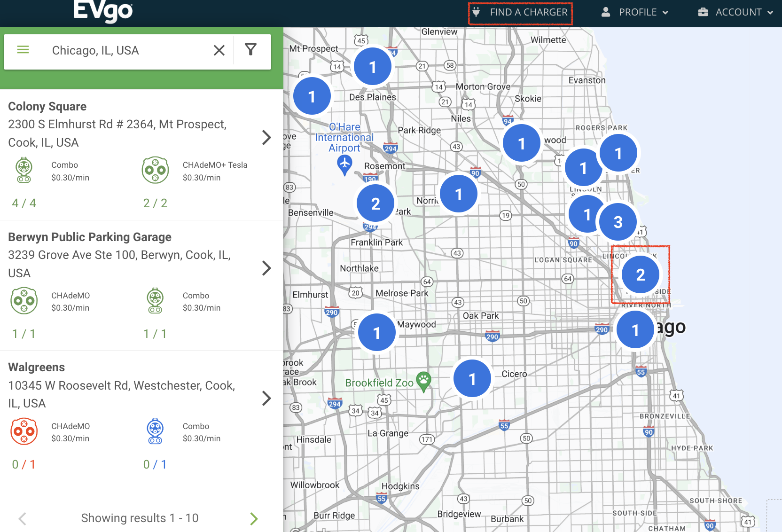Clear the Chicago, IL, USA search text
The height and width of the screenshot is (532, 782).
(219, 50)
